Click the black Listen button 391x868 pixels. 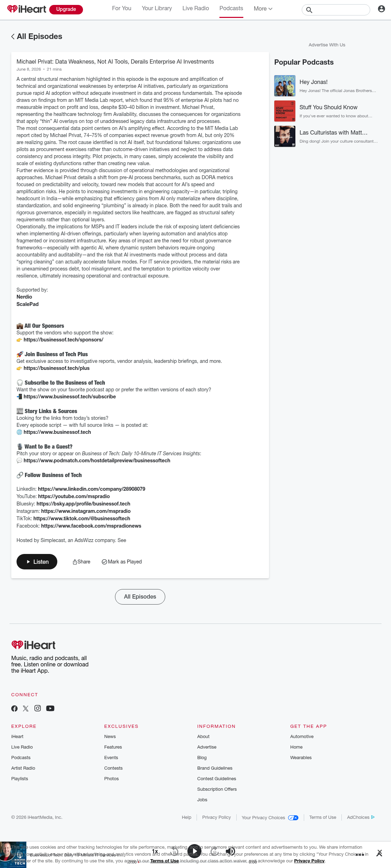(37, 562)
